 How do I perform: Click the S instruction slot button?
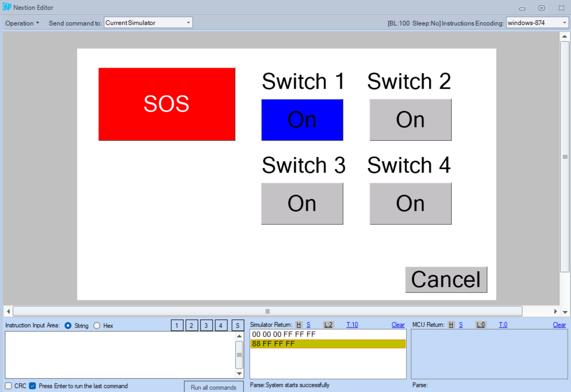[237, 326]
